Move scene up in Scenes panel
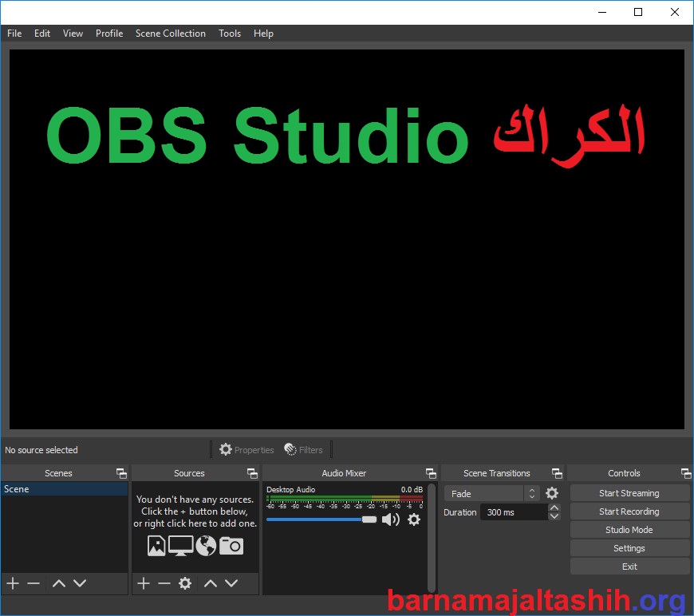Image resolution: width=694 pixels, height=616 pixels. pos(59,583)
